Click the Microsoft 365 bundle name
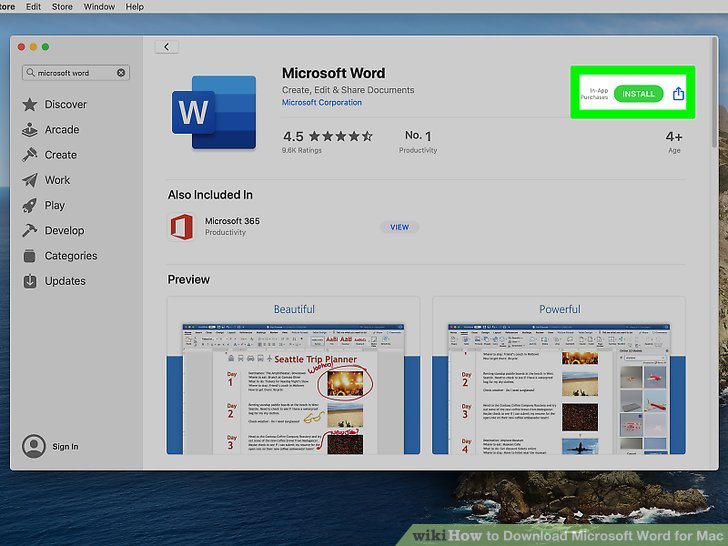Screen dimensions: 728x546 232,221
